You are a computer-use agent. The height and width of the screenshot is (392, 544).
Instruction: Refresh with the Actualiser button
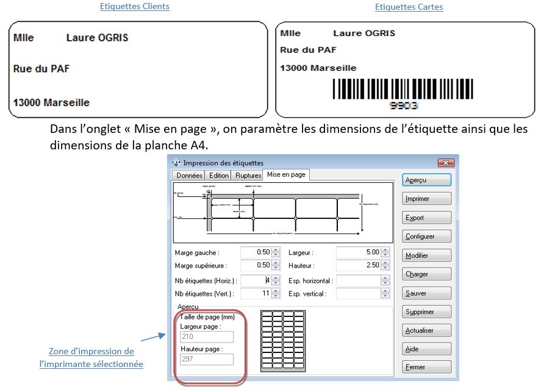coord(426,330)
